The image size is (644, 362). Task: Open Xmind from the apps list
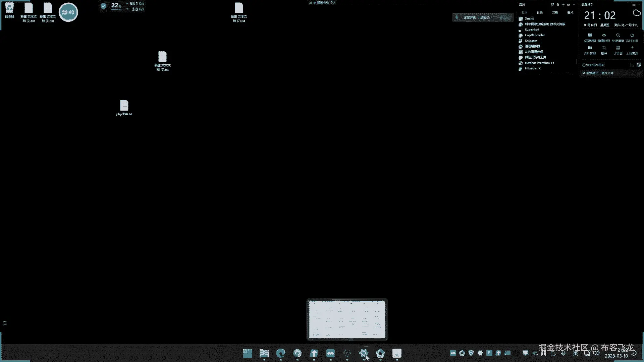[x=529, y=19]
